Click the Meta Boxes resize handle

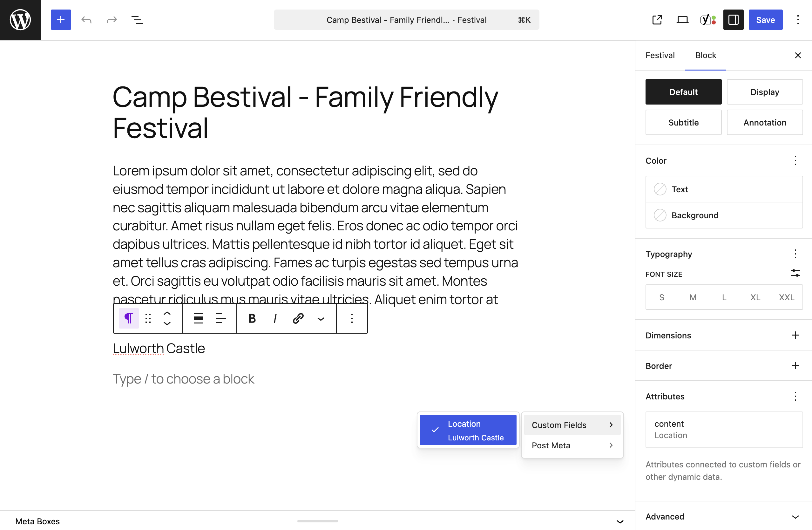(x=317, y=521)
